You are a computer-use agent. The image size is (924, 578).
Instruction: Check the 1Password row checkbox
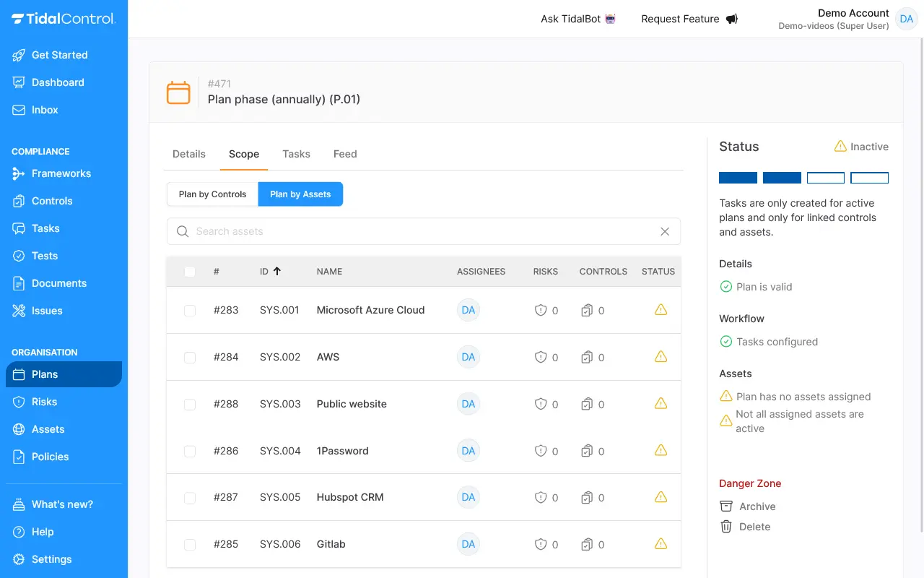pos(190,451)
